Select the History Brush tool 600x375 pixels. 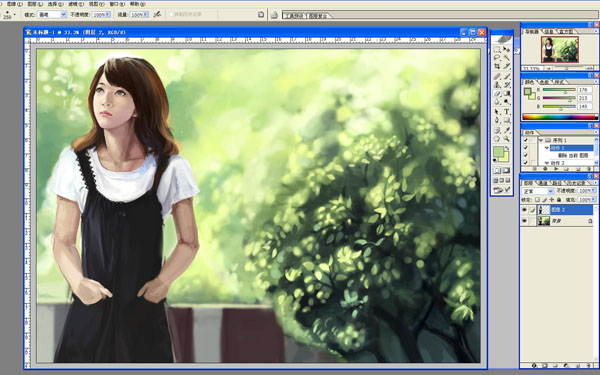point(507,85)
